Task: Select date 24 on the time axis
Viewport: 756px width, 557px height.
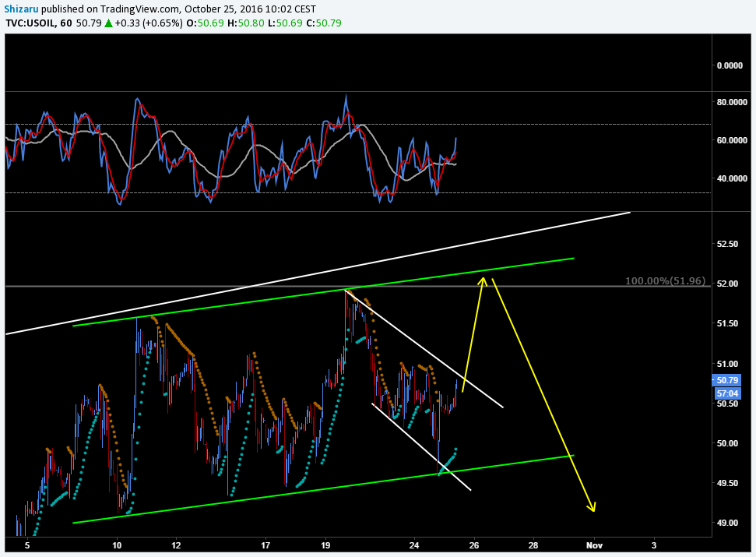Action: (x=414, y=545)
